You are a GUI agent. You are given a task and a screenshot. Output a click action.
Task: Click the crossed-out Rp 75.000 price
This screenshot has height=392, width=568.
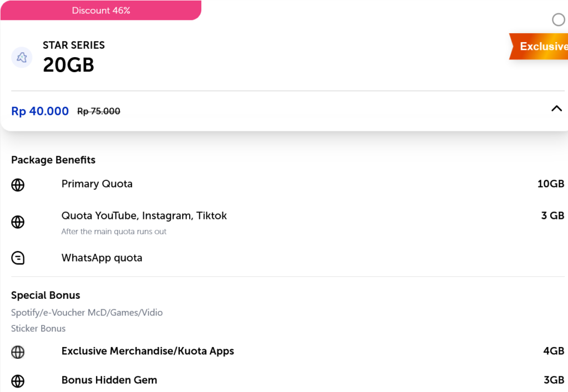[99, 111]
